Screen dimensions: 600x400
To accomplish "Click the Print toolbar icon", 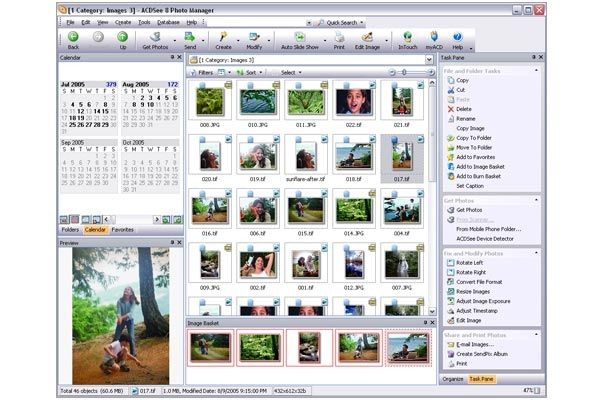I will (341, 38).
